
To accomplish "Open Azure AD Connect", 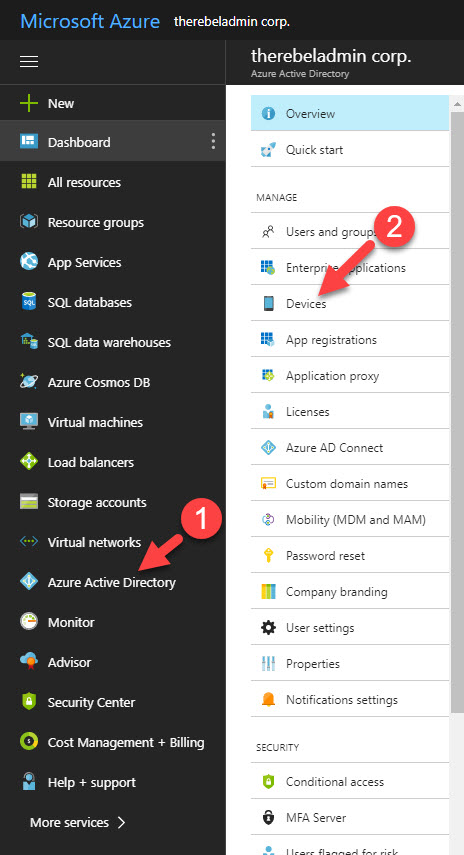I will click(350, 448).
